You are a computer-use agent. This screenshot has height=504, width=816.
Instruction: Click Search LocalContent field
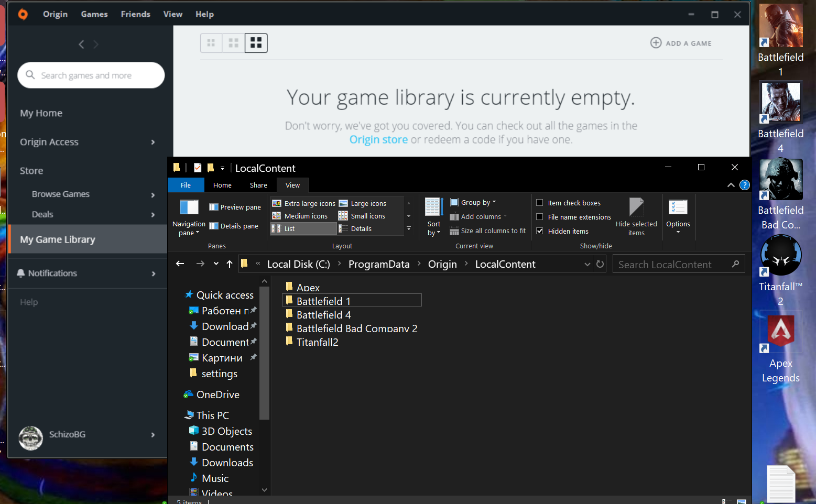pyautogui.click(x=679, y=265)
